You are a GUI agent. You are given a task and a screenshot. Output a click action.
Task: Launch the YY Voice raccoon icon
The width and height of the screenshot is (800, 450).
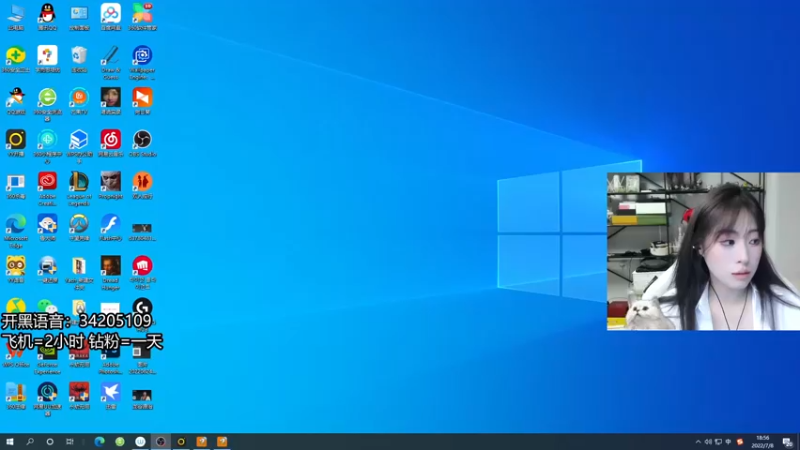pyautogui.click(x=16, y=269)
